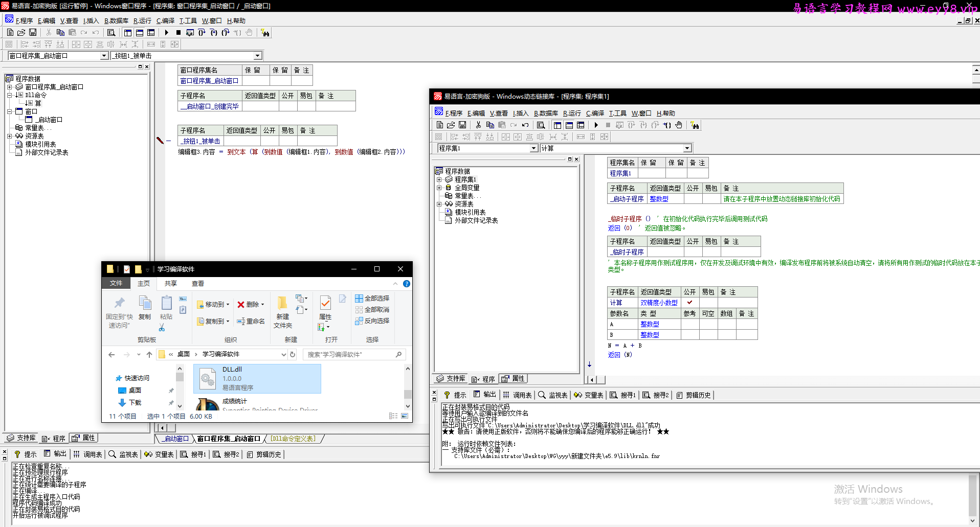The image size is (980, 527).
Task: Click New Folder (新建文件夹) in Explorer ribbon
Action: [x=282, y=312]
